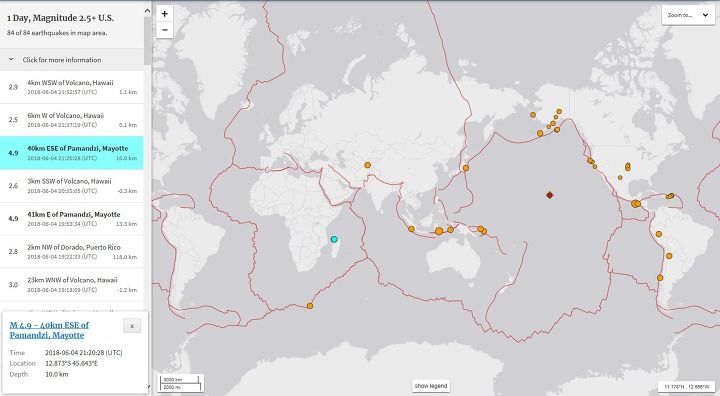Open the 'M 4.9 - 40km ESE of Pamandzi' link
720x396 pixels.
(49, 330)
